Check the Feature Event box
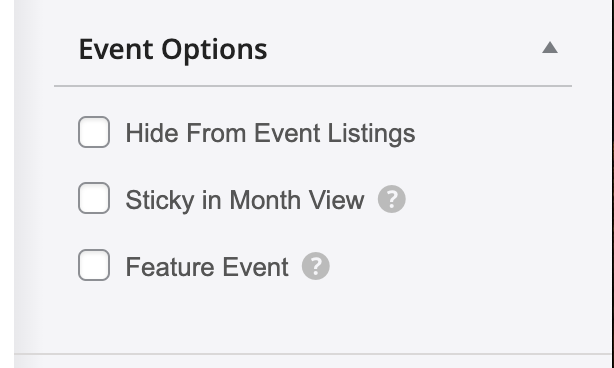The height and width of the screenshot is (368, 614). coord(94,265)
